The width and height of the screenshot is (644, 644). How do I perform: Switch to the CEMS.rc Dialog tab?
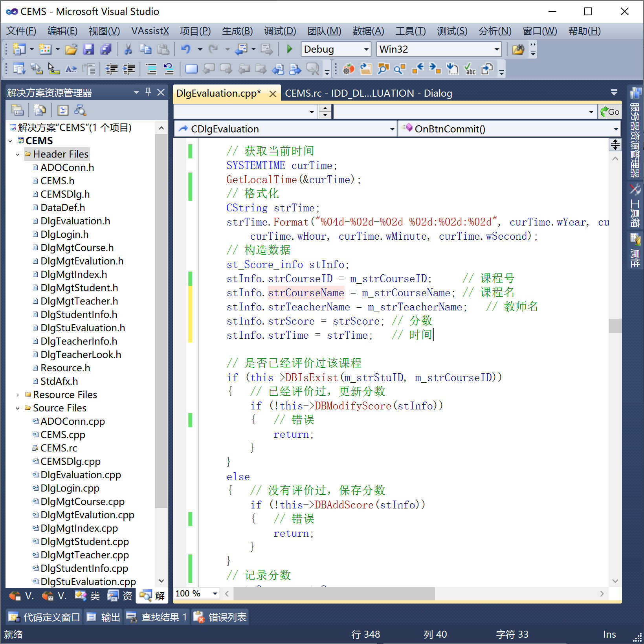(x=368, y=94)
